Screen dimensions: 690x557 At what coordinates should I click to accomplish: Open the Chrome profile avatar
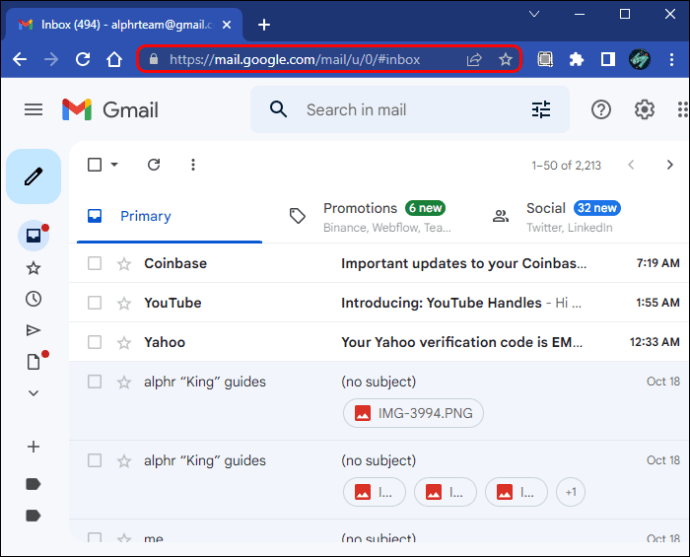tap(639, 59)
